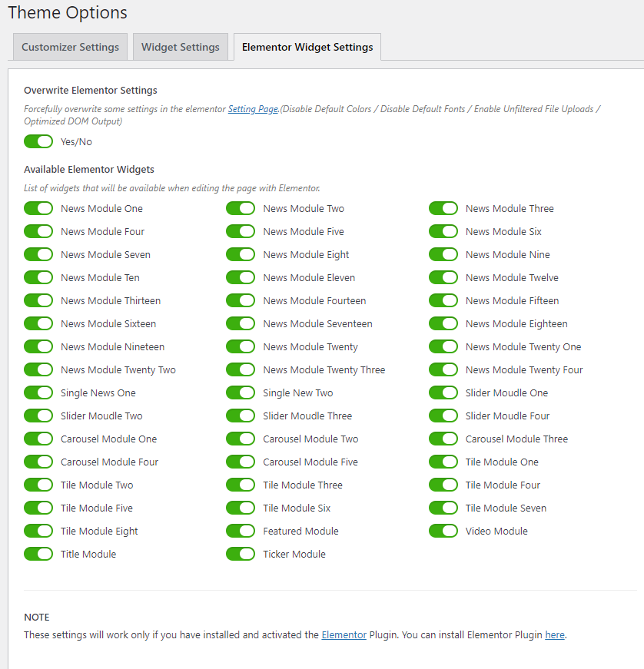Disable News Module One widget
The height and width of the screenshot is (669, 644).
coord(38,208)
